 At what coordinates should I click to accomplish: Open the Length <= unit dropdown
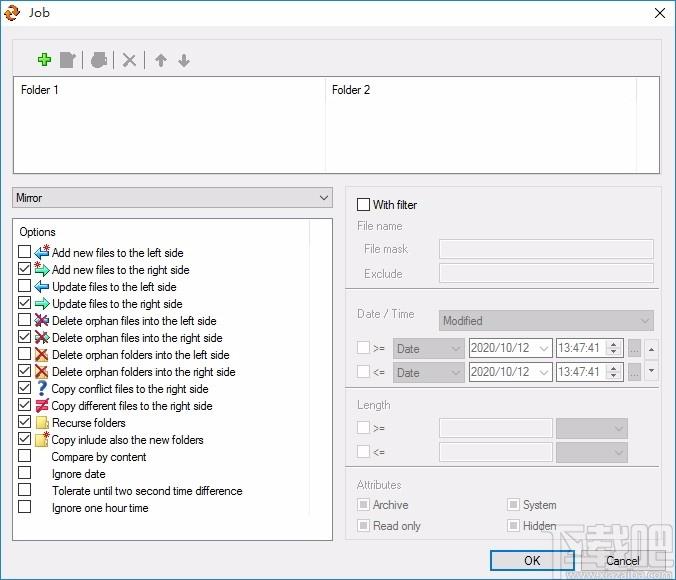[x=592, y=452]
